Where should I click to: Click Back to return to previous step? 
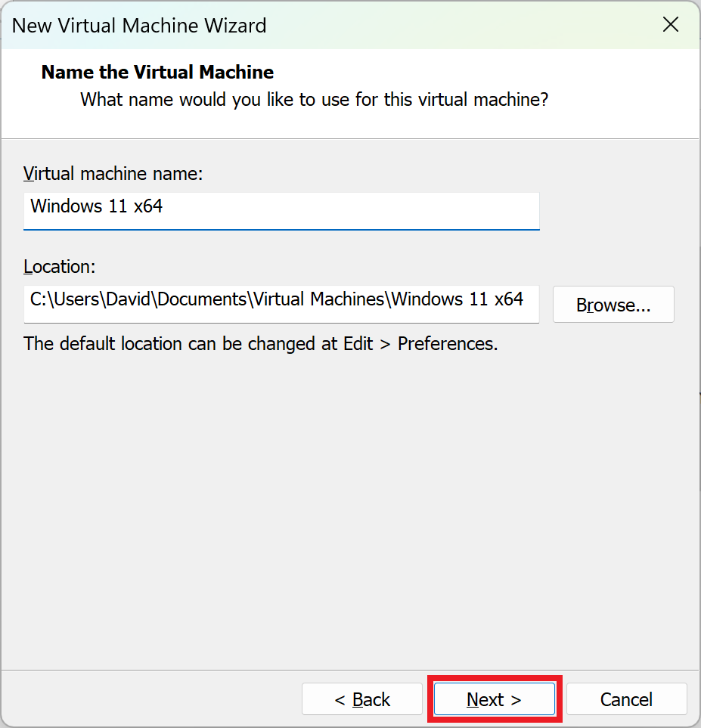click(361, 699)
